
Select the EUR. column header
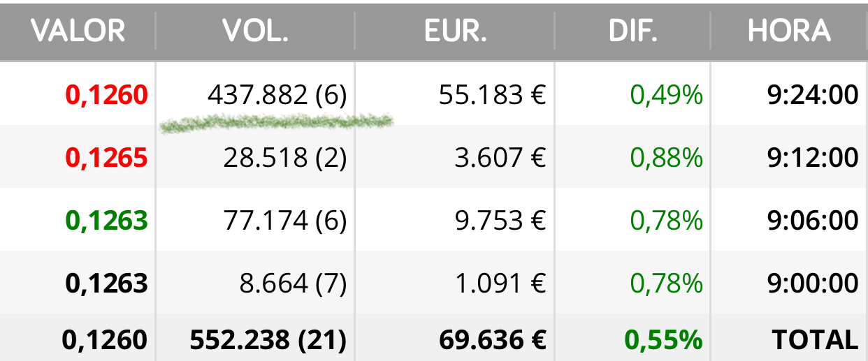(x=455, y=31)
